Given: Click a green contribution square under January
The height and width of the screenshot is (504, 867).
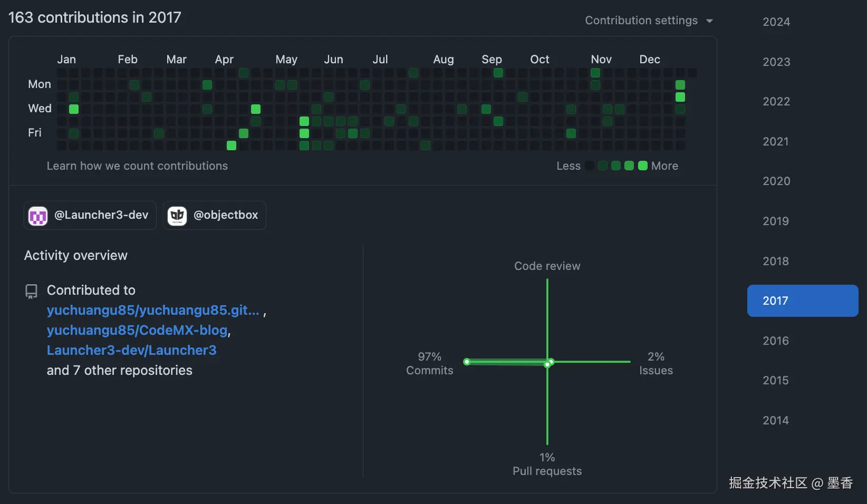Looking at the screenshot, I should click(x=74, y=109).
